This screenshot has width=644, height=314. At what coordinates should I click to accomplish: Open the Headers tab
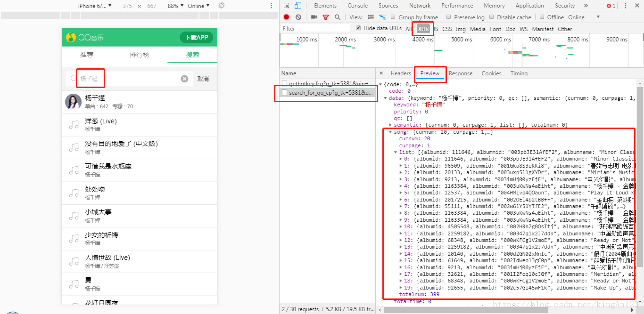pos(401,73)
